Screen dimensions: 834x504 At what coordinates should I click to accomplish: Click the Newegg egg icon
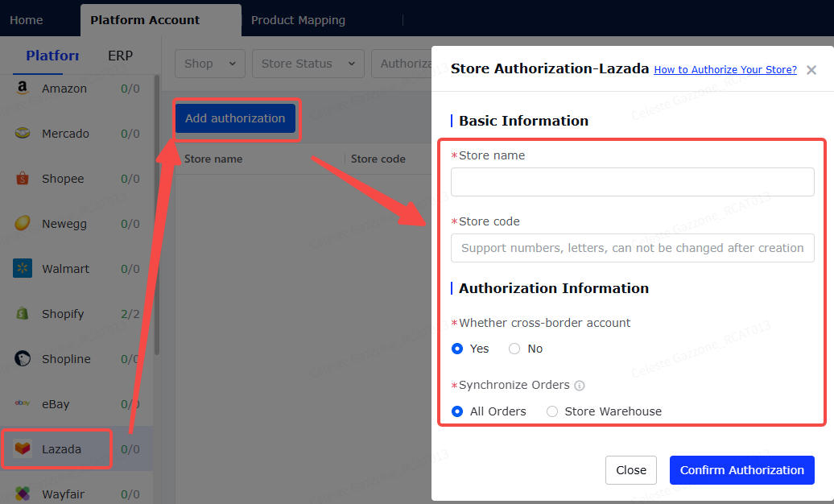[23, 223]
